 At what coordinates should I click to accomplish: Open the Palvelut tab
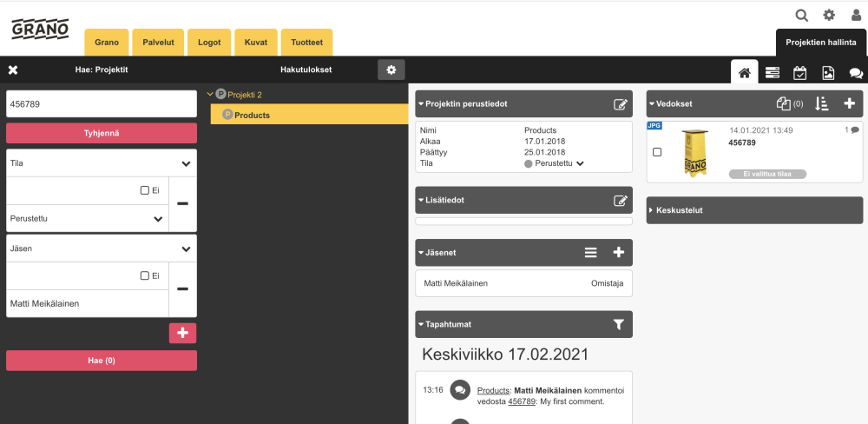point(158,42)
